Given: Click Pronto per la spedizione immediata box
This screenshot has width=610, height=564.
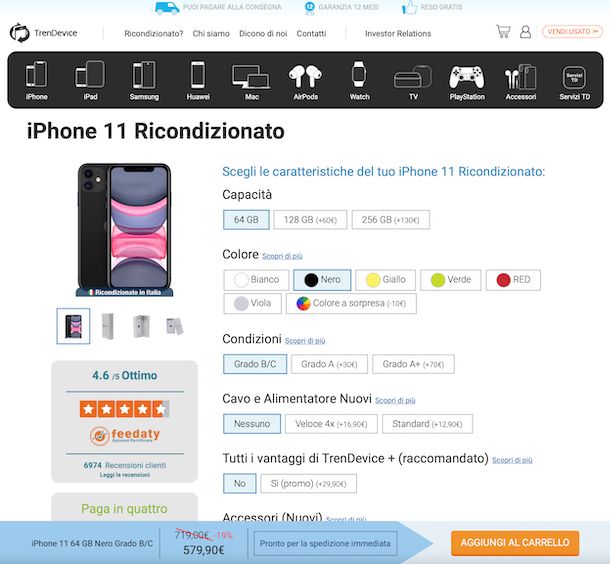Looking at the screenshot, I should (x=325, y=543).
